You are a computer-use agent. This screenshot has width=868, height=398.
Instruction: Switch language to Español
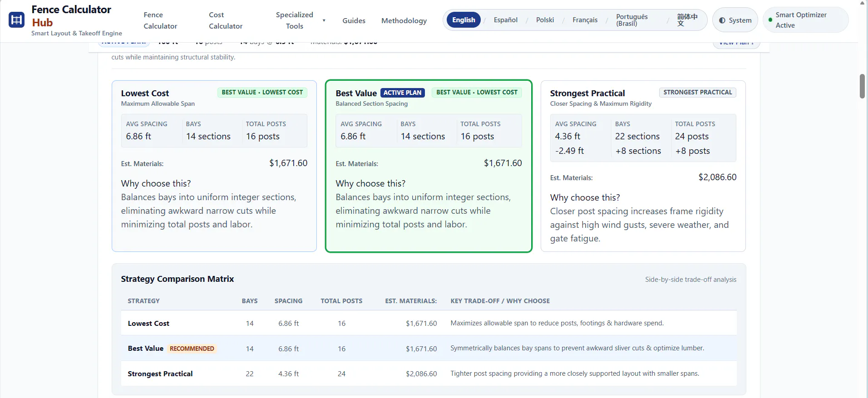click(x=506, y=20)
